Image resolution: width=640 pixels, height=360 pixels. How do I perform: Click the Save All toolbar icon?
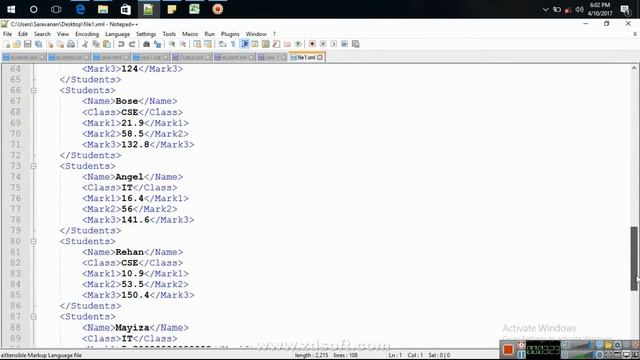[39, 44]
